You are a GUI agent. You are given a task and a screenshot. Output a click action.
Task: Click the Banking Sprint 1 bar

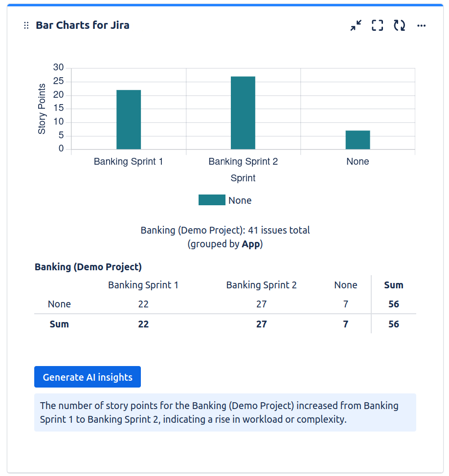(129, 120)
